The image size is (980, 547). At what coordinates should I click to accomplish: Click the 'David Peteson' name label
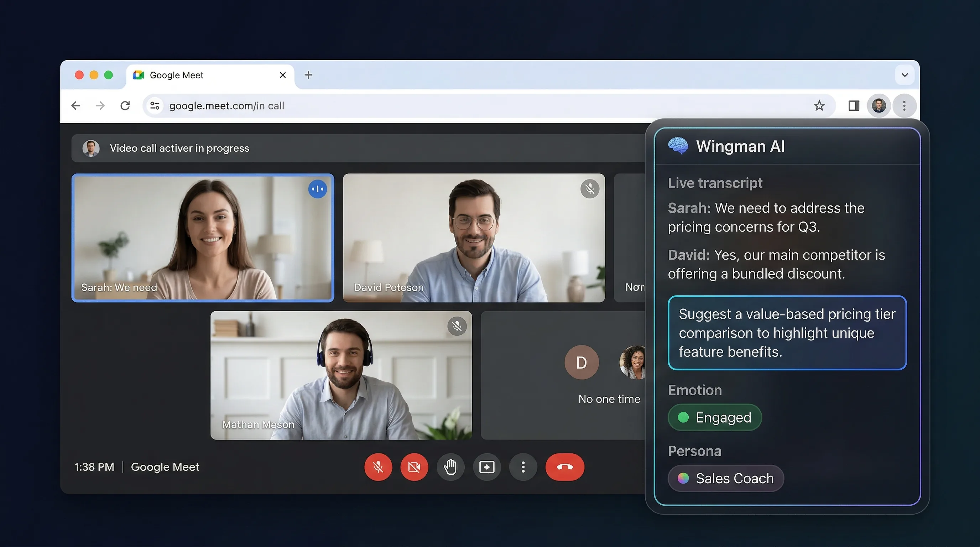point(389,287)
